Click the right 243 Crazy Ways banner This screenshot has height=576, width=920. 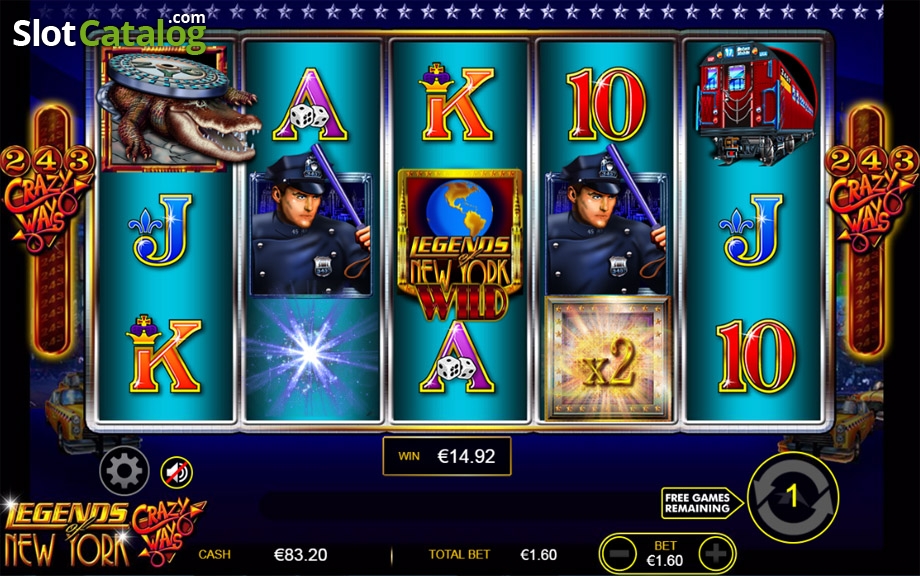[872, 199]
